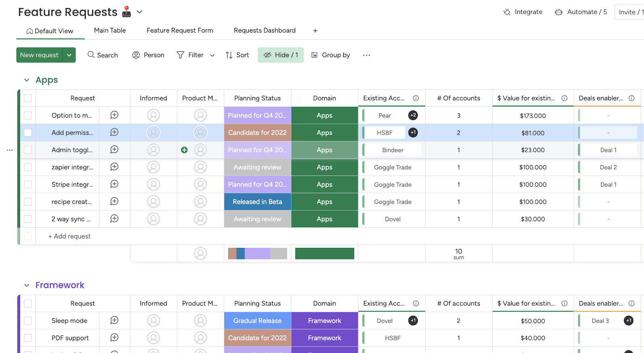Open the Search tool
Screen dimensions: 644x353
[x=103, y=55]
